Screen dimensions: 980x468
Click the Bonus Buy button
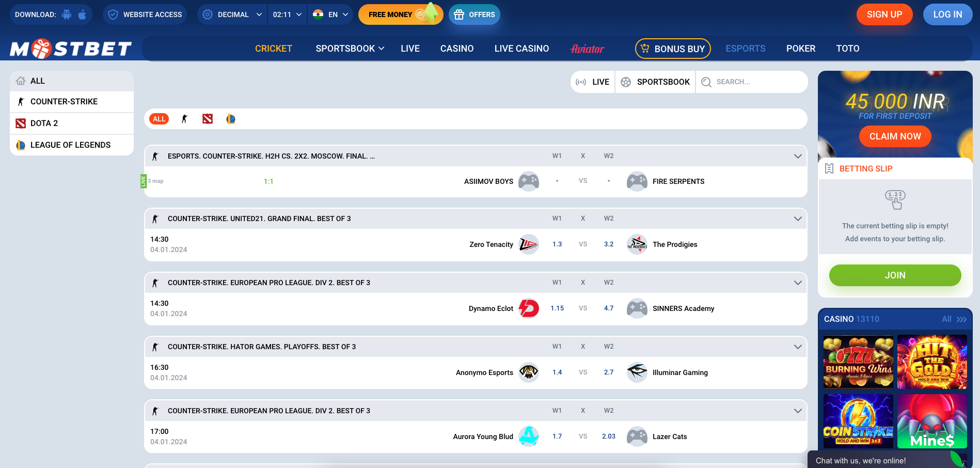click(x=673, y=49)
